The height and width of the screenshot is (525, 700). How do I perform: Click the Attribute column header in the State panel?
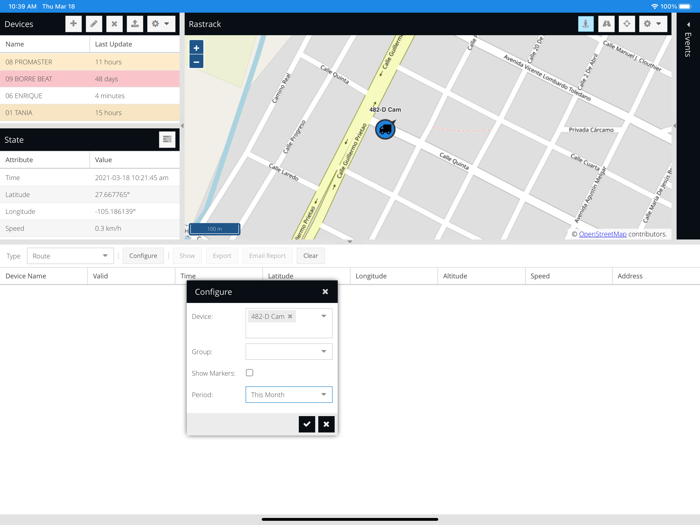point(45,159)
